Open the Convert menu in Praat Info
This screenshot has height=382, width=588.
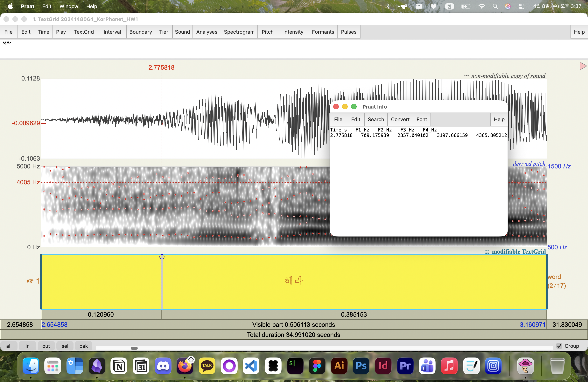(400, 119)
